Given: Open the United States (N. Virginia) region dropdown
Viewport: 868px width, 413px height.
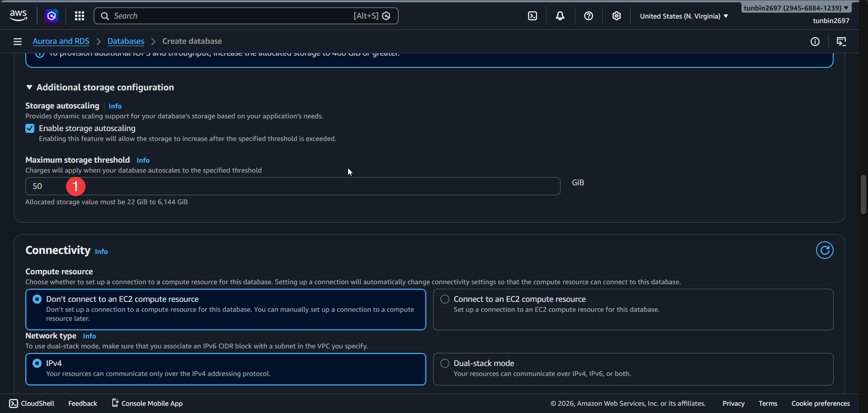Looking at the screenshot, I should (684, 15).
